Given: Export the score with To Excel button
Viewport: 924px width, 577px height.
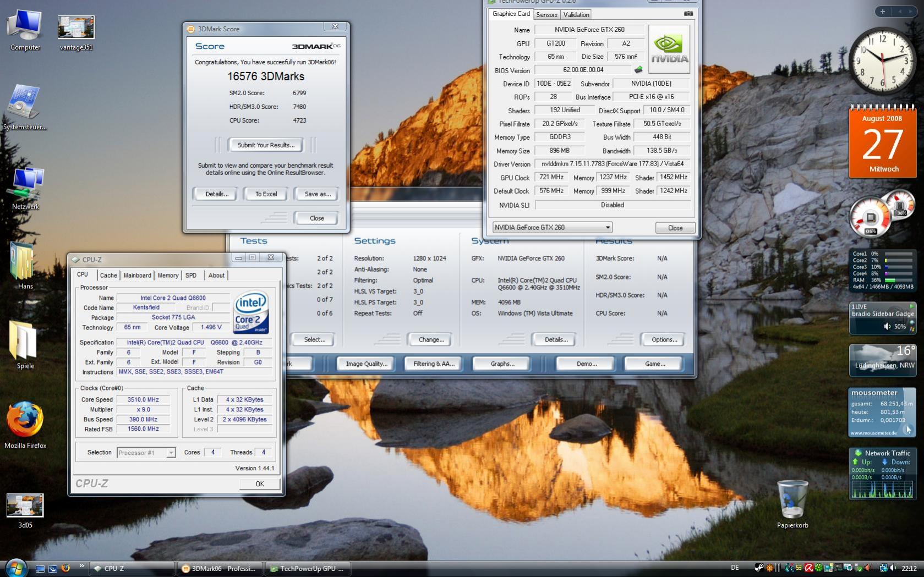Looking at the screenshot, I should pyautogui.click(x=266, y=194).
